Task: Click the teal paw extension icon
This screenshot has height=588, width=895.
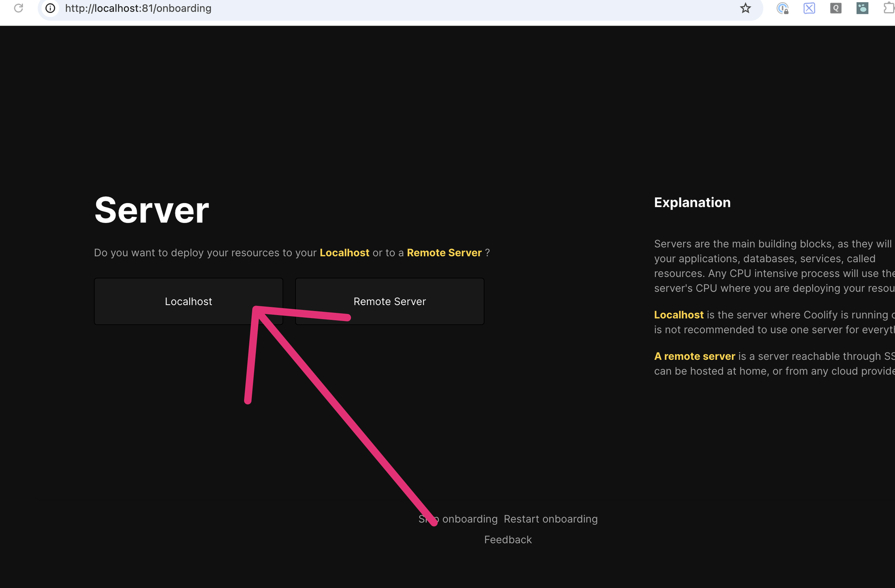Action: 862,8
